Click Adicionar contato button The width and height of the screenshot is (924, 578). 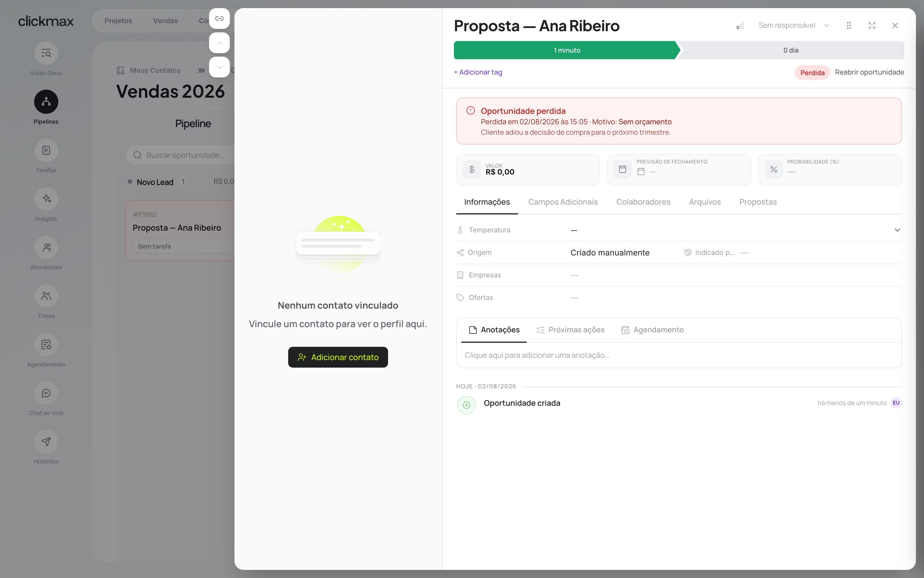point(338,357)
